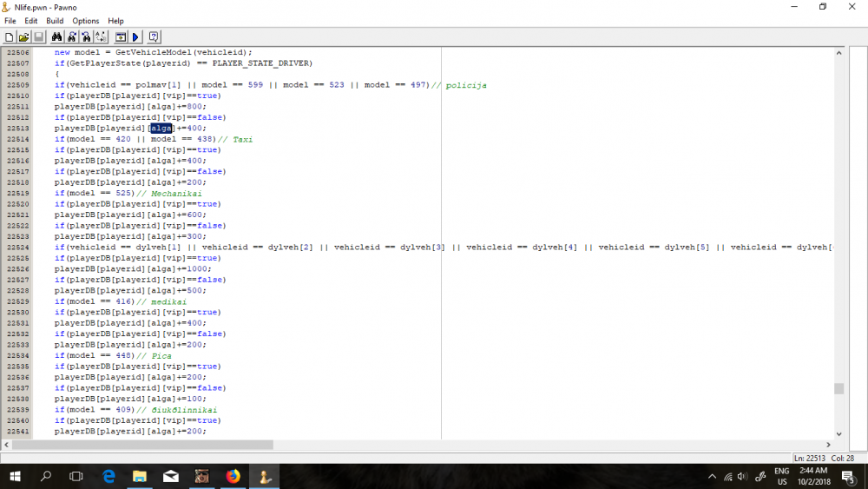Image resolution: width=868 pixels, height=489 pixels.
Task: Click the Mechanikai comment on line 22519
Action: (x=176, y=194)
